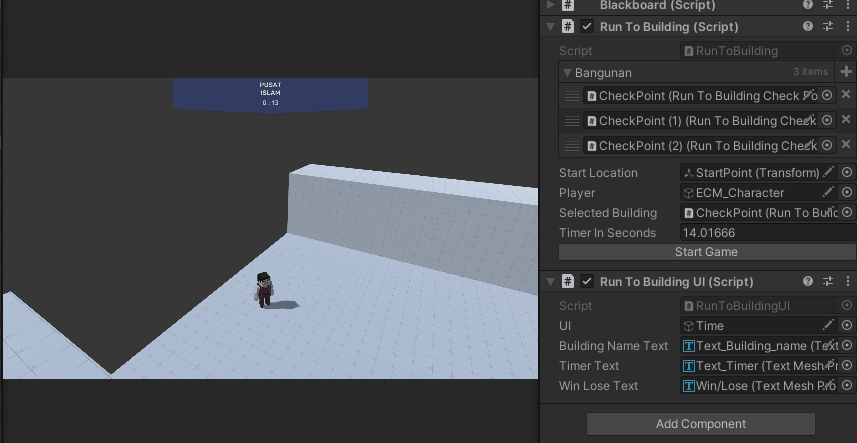Disable the Run To Building script checkbox
Image resolution: width=857 pixels, height=443 pixels.
587,27
